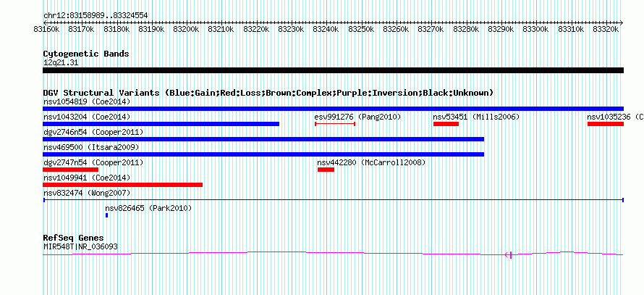This screenshot has width=644, height=295.
Task: Click the dgv2747n54 red loss bar
Action: (71, 170)
